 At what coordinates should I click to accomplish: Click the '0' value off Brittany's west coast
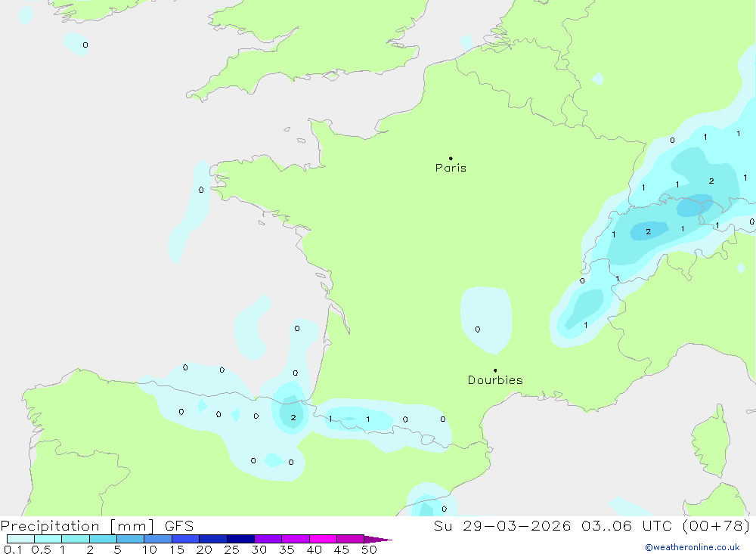tap(201, 190)
